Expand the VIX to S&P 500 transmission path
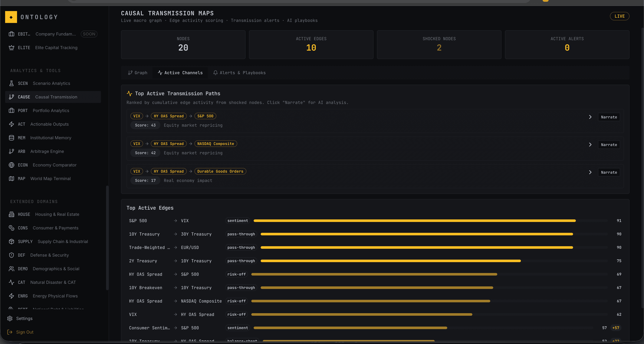 [590, 117]
